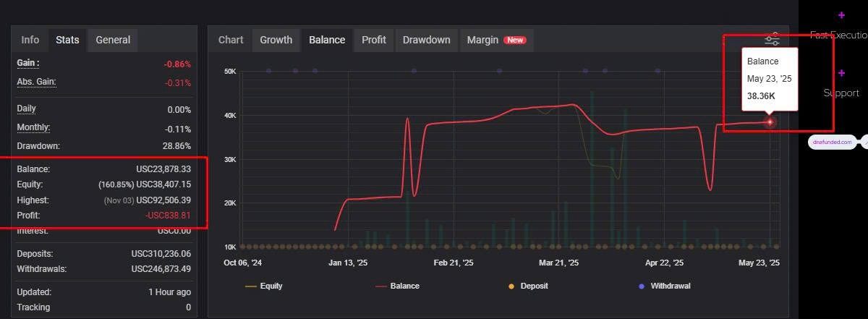Show the Drawdown chart tab

click(427, 40)
